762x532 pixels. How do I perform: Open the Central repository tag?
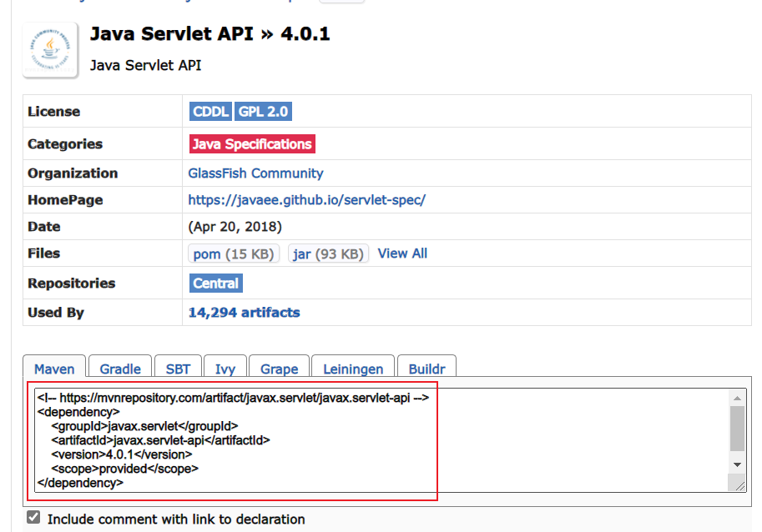point(216,283)
